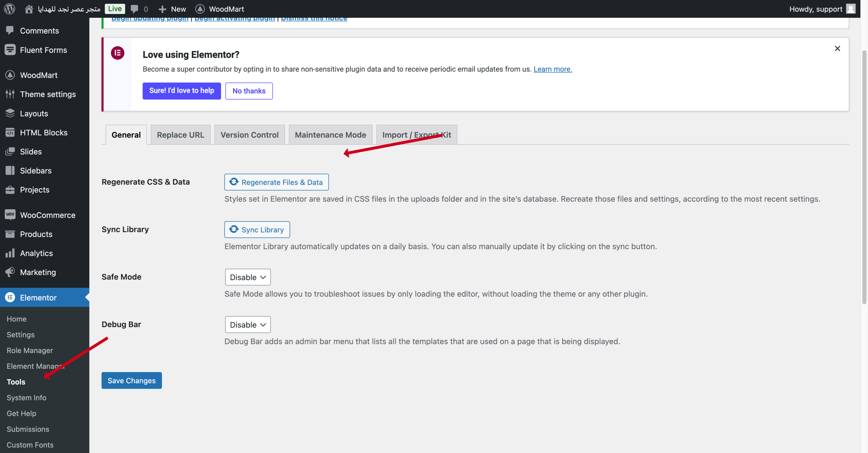
Task: Click the WoodMart sidebar icon
Action: [10, 75]
